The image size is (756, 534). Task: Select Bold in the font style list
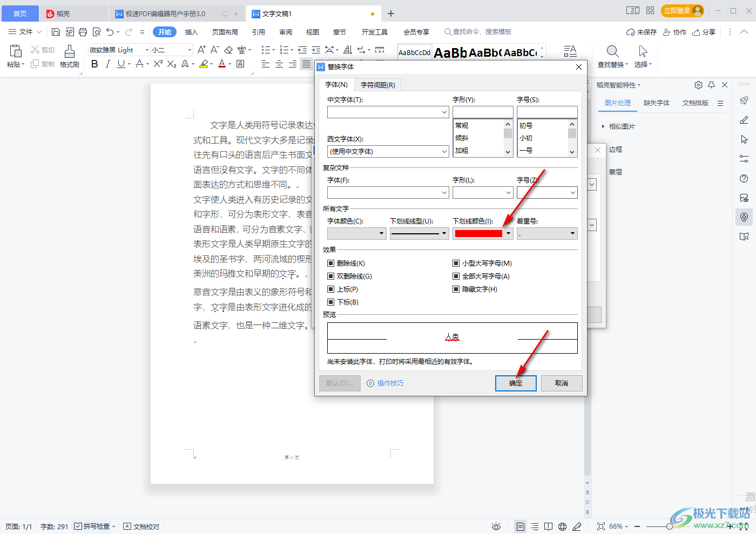(462, 151)
